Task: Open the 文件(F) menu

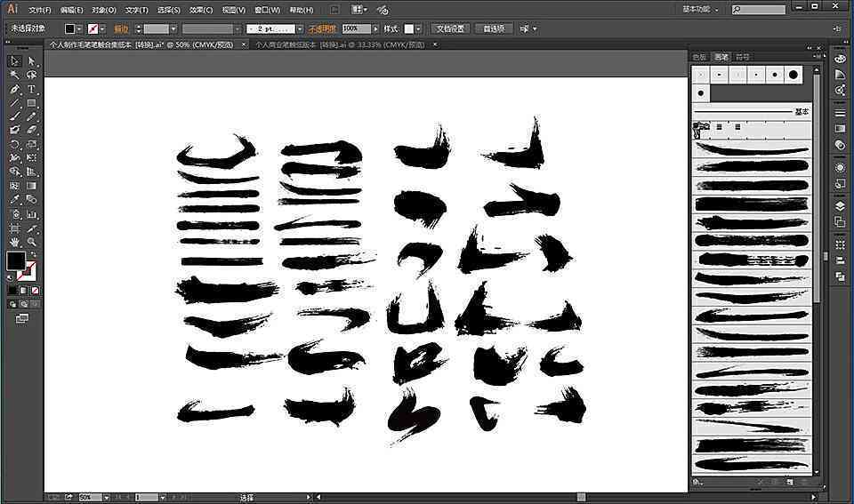Action: tap(39, 10)
